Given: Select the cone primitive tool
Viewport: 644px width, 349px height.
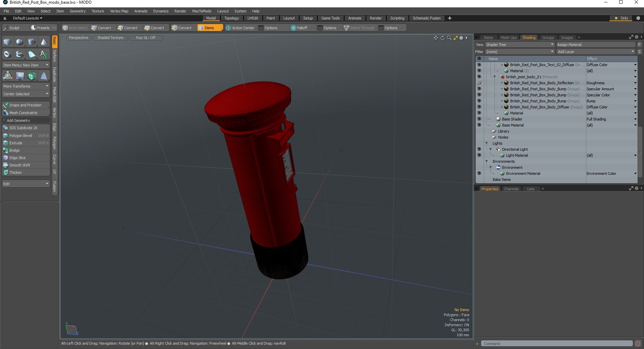Looking at the screenshot, I should 44,42.
